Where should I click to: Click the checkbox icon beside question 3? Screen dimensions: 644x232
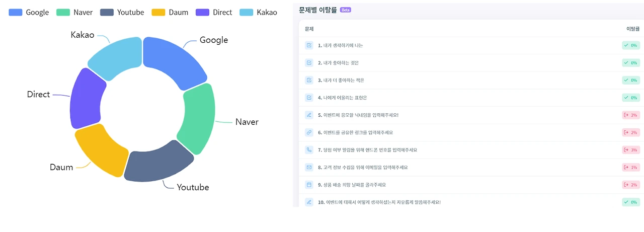pyautogui.click(x=309, y=80)
